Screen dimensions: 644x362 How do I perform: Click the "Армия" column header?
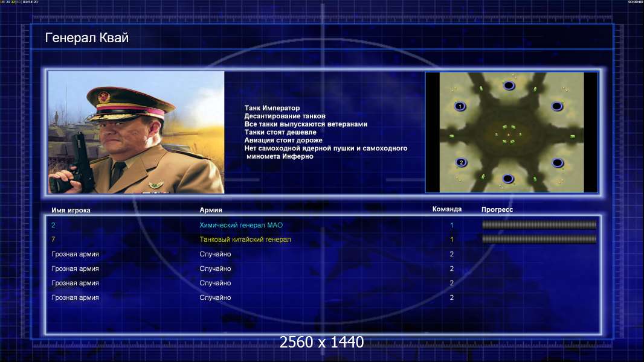[x=211, y=210]
